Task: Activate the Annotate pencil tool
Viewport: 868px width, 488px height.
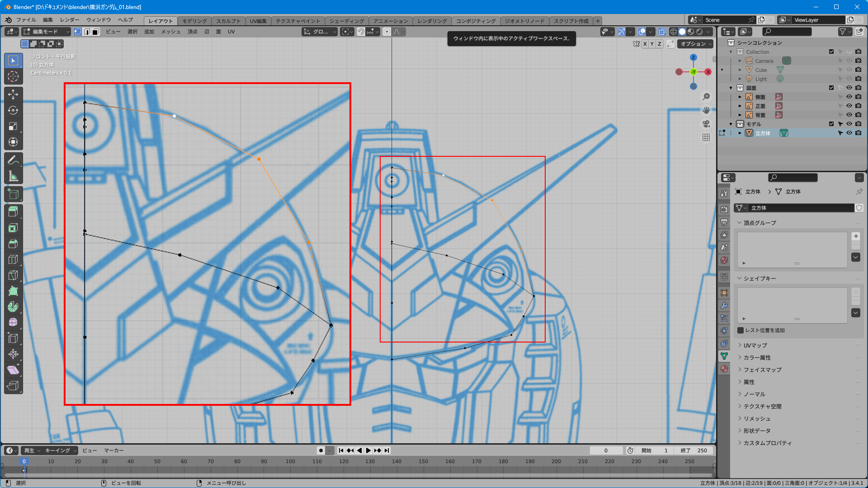Action: (x=13, y=160)
